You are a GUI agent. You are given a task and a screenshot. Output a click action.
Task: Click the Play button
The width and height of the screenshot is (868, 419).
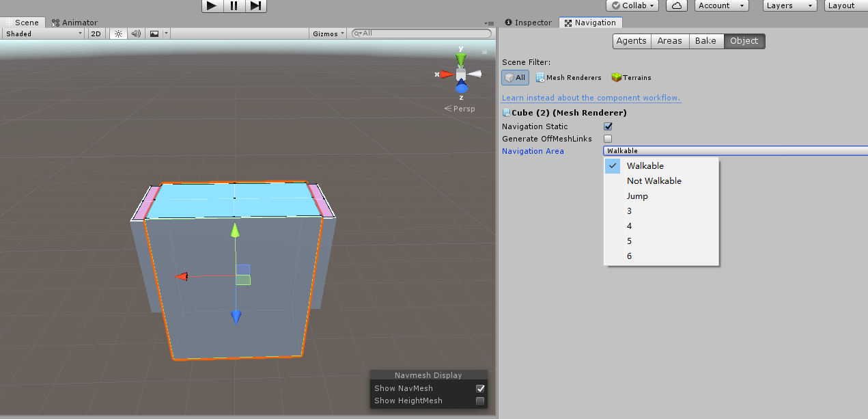(x=212, y=6)
